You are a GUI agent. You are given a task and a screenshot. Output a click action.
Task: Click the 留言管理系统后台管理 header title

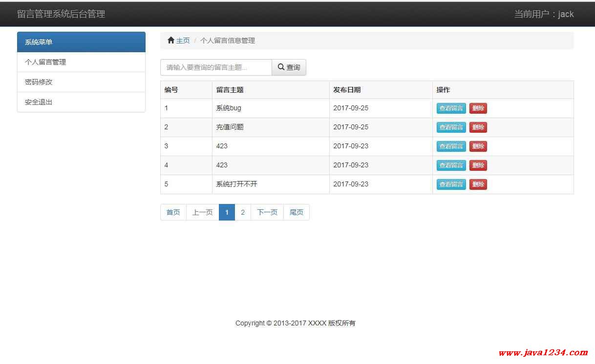click(x=61, y=14)
